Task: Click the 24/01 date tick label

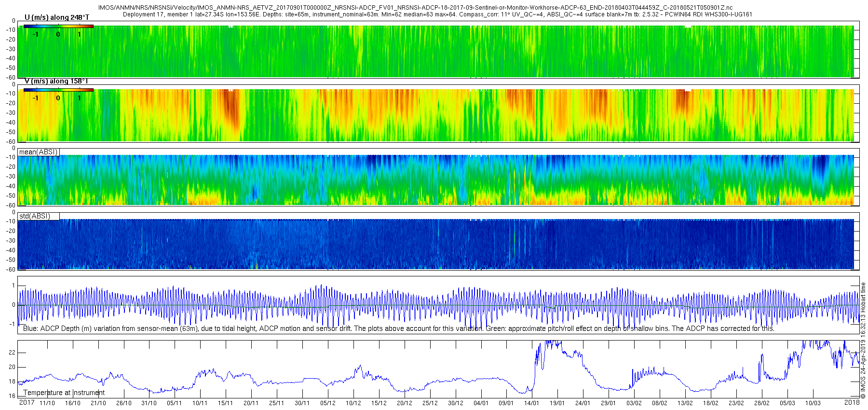Action: click(583, 403)
